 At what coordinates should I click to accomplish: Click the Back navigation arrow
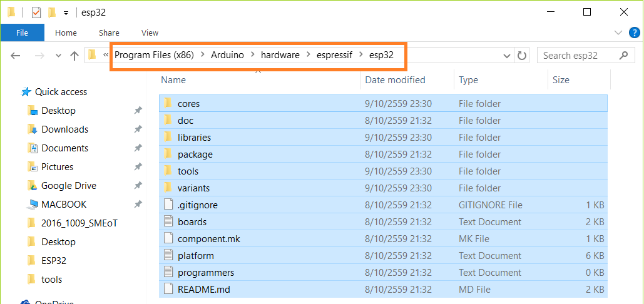[15, 56]
